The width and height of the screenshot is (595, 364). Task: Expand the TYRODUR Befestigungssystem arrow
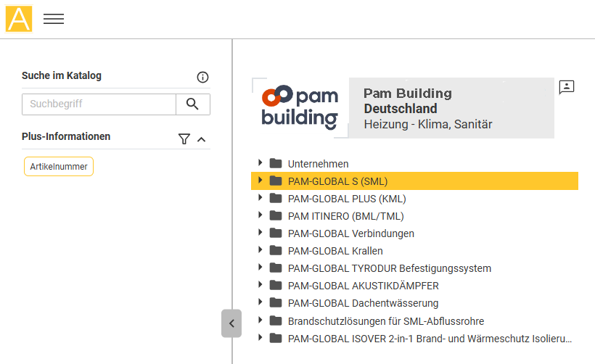260,268
